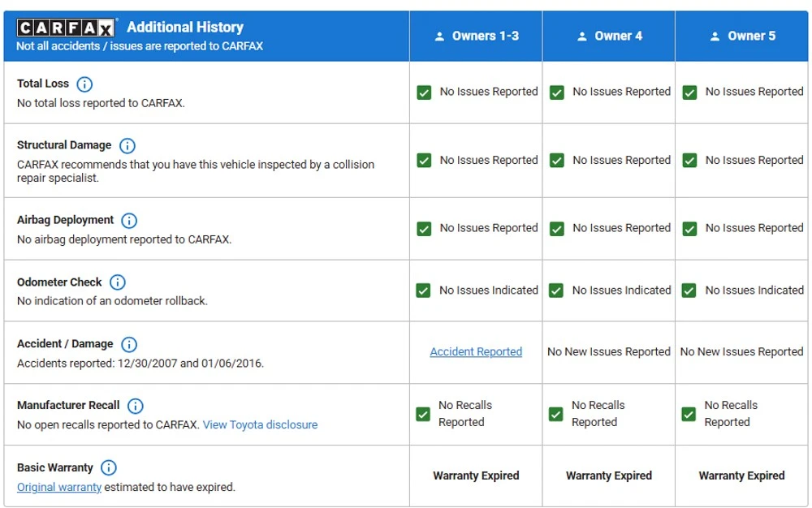Click the person icon beside Owner 4

(x=582, y=37)
